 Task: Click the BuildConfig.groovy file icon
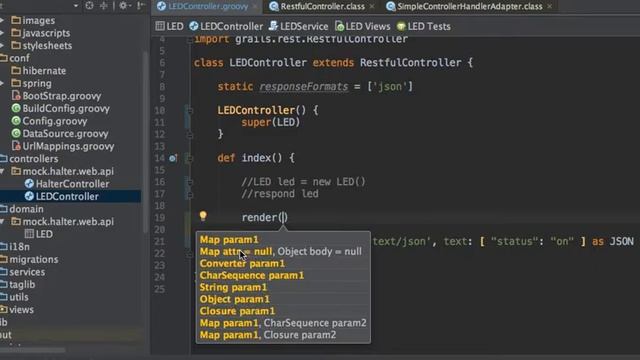pyautogui.click(x=16, y=109)
